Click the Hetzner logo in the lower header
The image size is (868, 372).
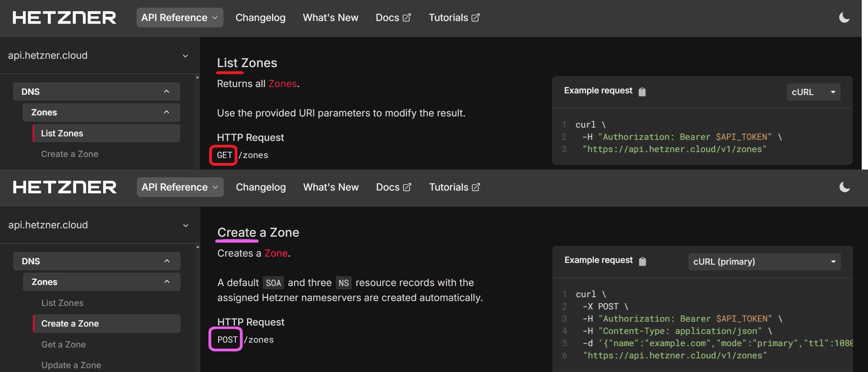[65, 187]
